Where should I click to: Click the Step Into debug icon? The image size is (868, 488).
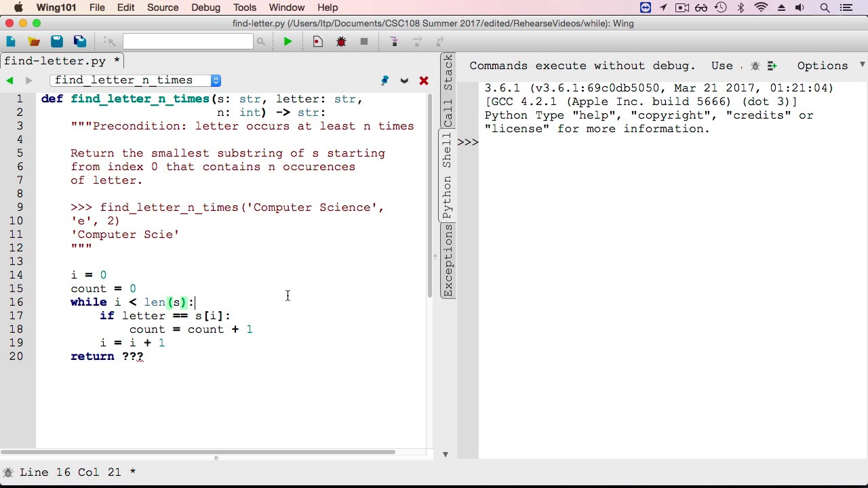tap(394, 42)
